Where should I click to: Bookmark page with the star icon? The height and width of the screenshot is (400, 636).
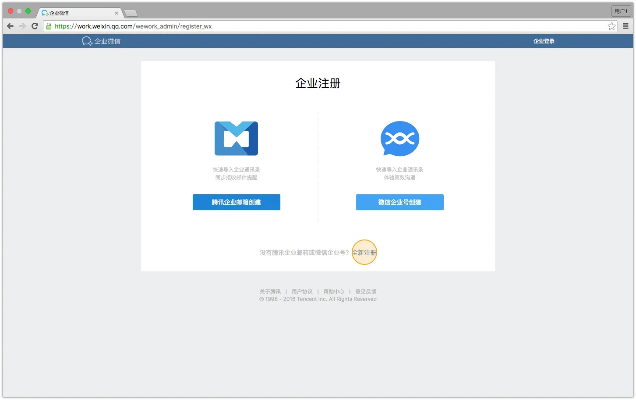click(612, 26)
